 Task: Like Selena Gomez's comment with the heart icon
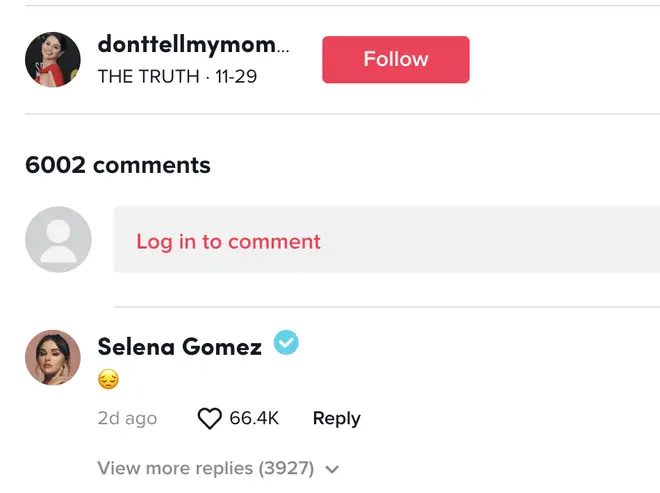(209, 418)
